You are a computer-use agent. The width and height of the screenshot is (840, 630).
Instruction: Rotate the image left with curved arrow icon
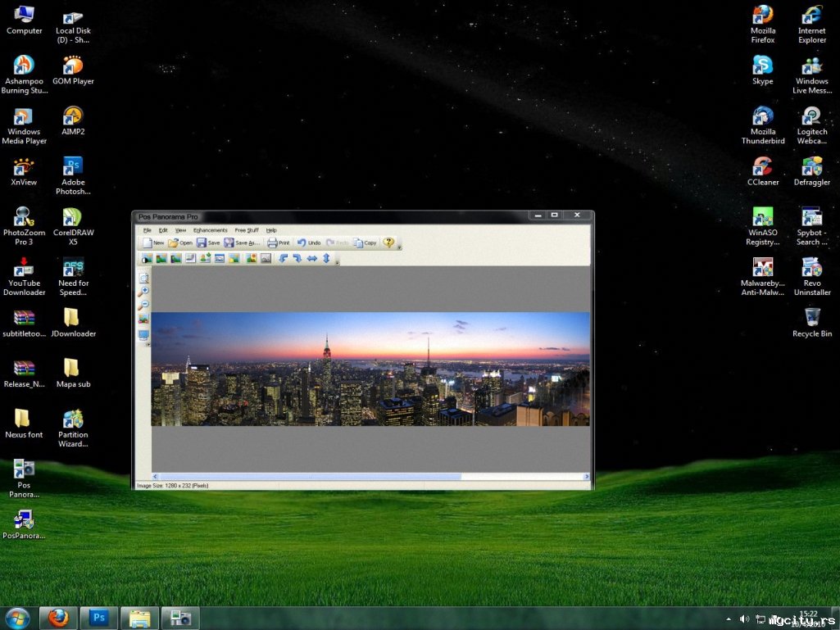tap(284, 259)
